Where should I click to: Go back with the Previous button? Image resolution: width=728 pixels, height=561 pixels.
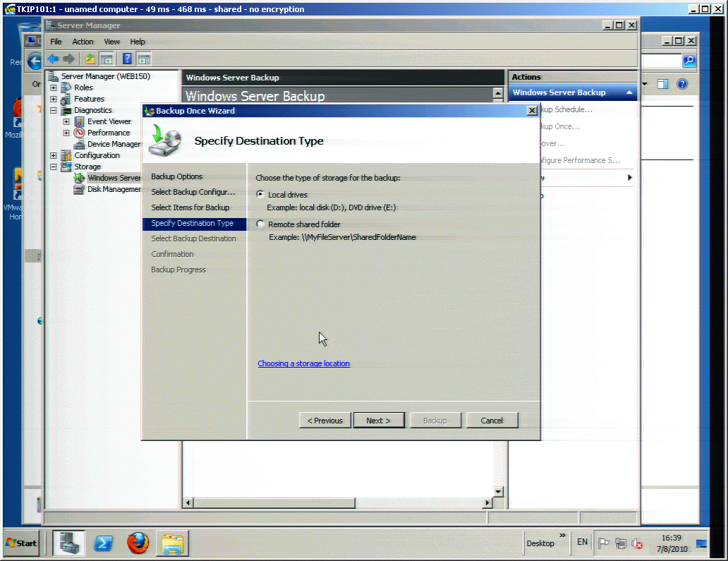pyautogui.click(x=324, y=421)
